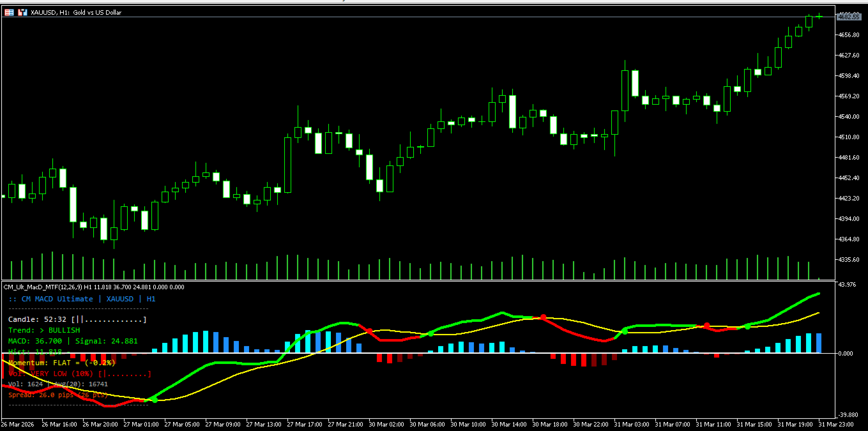
Task: Click the green MACD crossover dot near 27 Mar 01:00
Action: point(154,399)
